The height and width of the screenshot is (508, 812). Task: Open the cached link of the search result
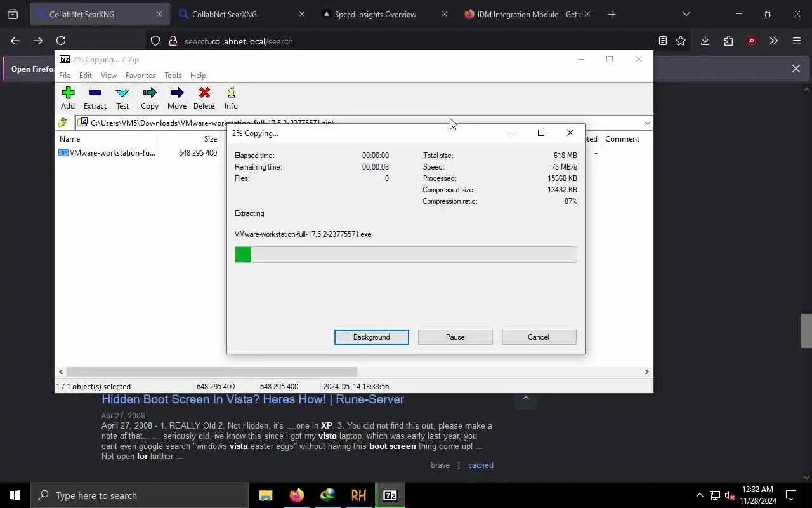(x=480, y=465)
